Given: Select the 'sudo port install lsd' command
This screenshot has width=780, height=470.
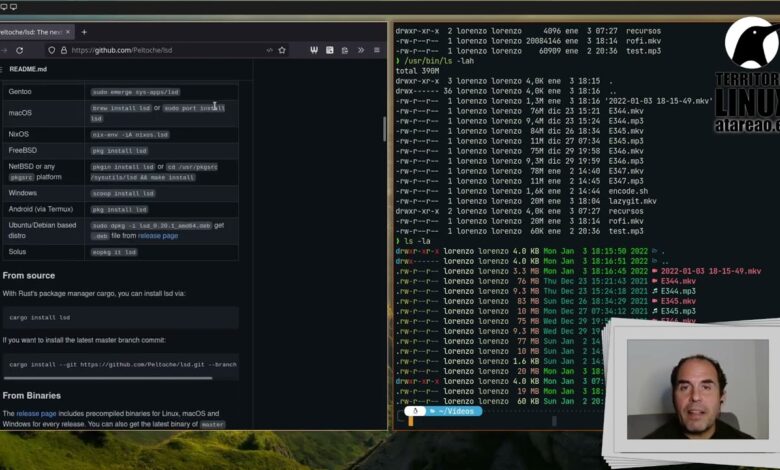Looking at the screenshot, I should click(x=194, y=108).
